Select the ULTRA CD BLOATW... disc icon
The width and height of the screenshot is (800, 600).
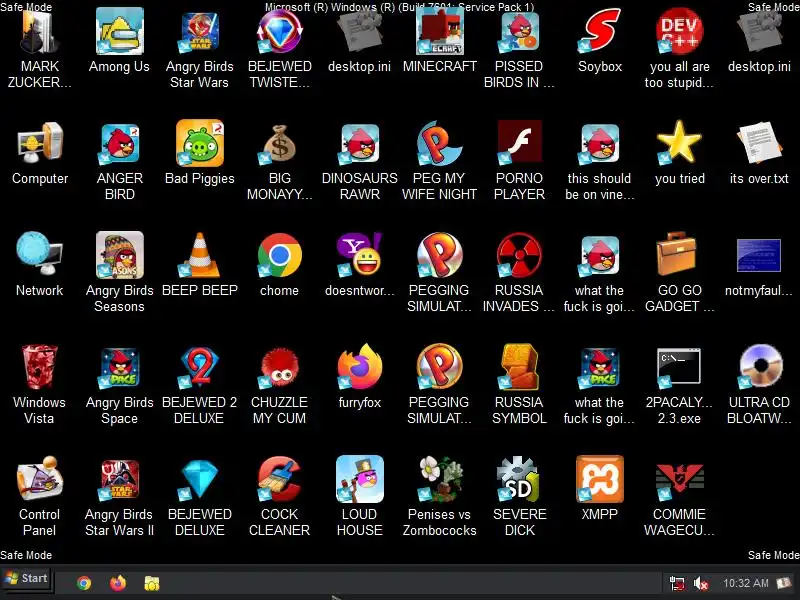759,367
